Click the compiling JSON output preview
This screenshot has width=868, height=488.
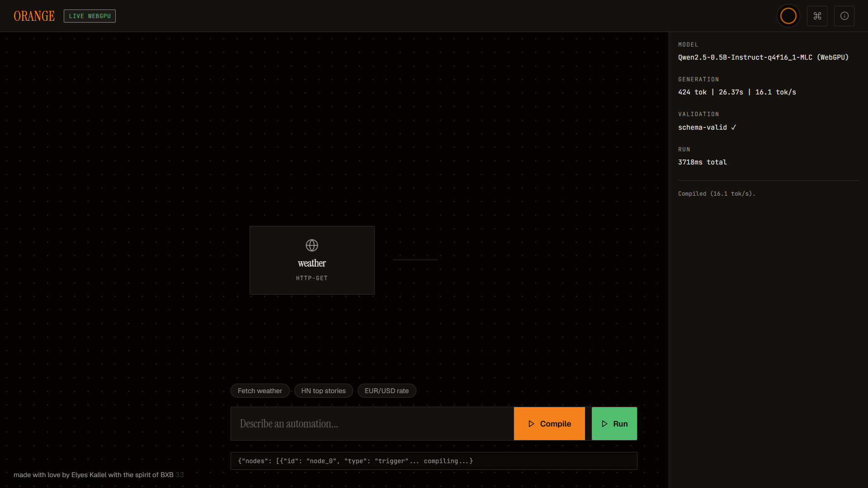point(434,461)
